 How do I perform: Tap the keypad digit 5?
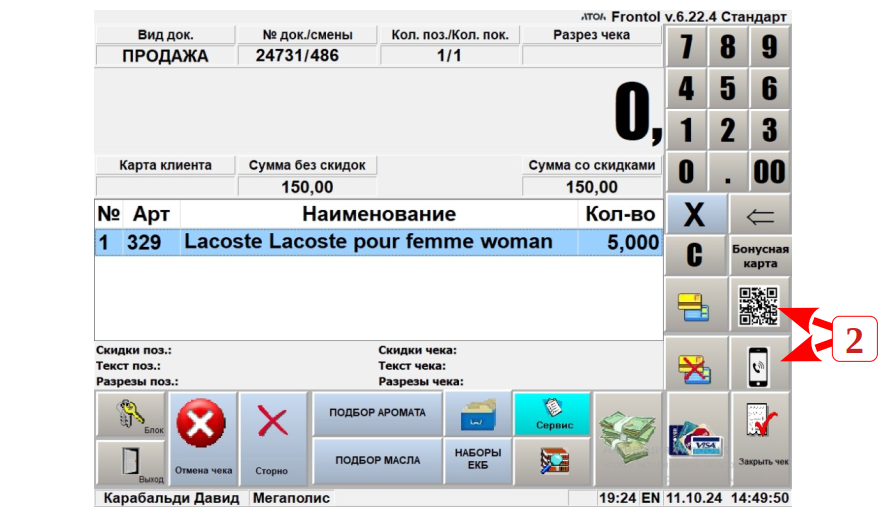point(728,88)
